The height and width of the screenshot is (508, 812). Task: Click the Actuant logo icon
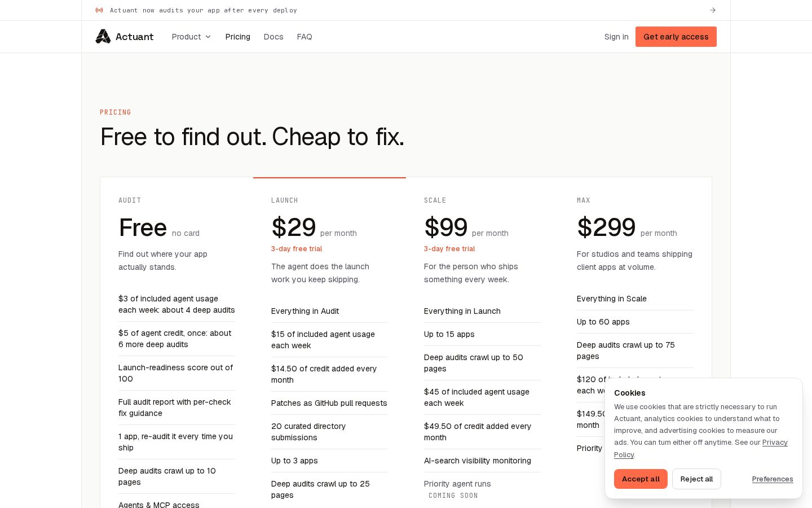coord(103,37)
